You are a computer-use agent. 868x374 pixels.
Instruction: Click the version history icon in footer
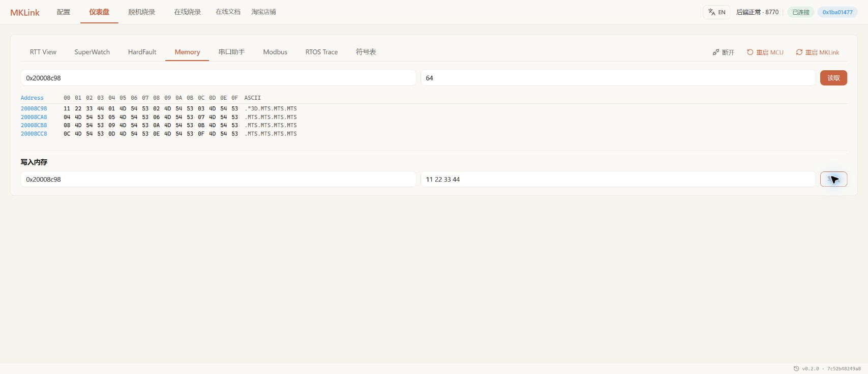click(x=796, y=368)
